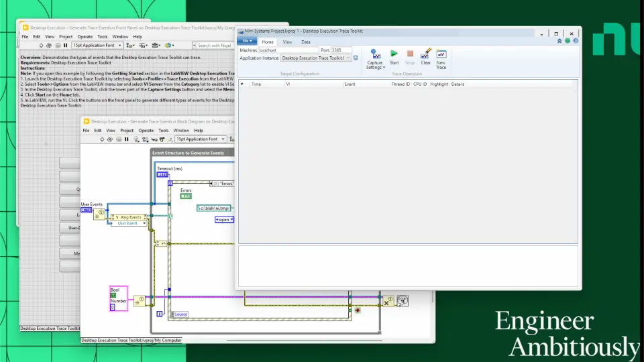
Task: Open Reorder dropdown in Front Panel toolbar
Action: click(169, 46)
